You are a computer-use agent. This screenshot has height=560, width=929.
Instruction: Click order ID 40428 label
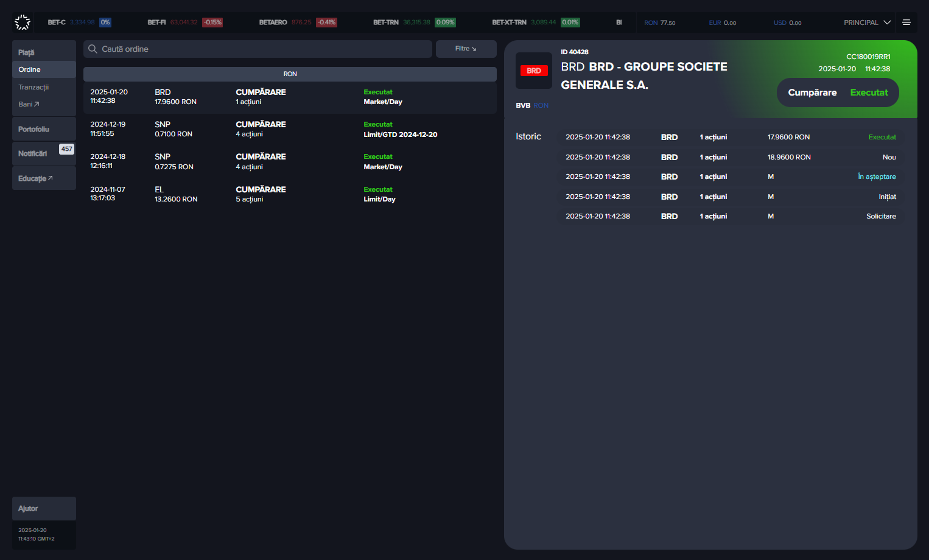pyautogui.click(x=575, y=52)
